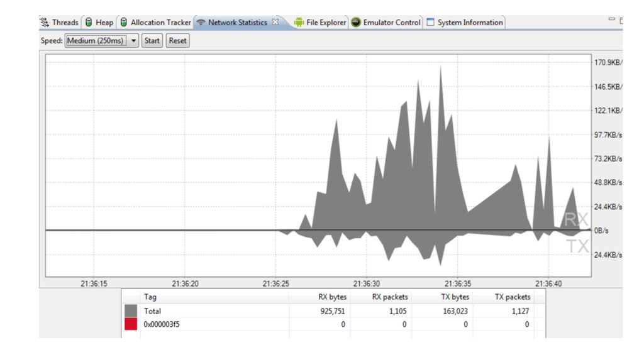The height and width of the screenshot is (362, 644).
Task: Click the TX packets column header
Action: [512, 297]
